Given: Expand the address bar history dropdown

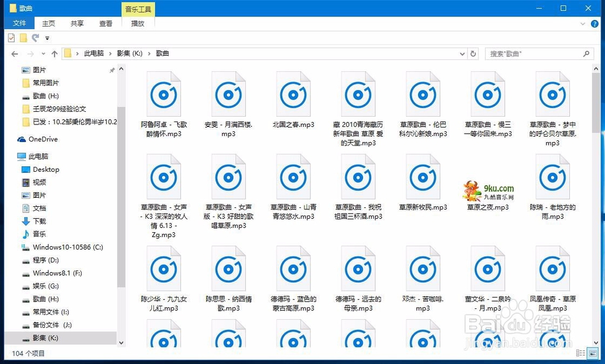Looking at the screenshot, I should click(462, 54).
